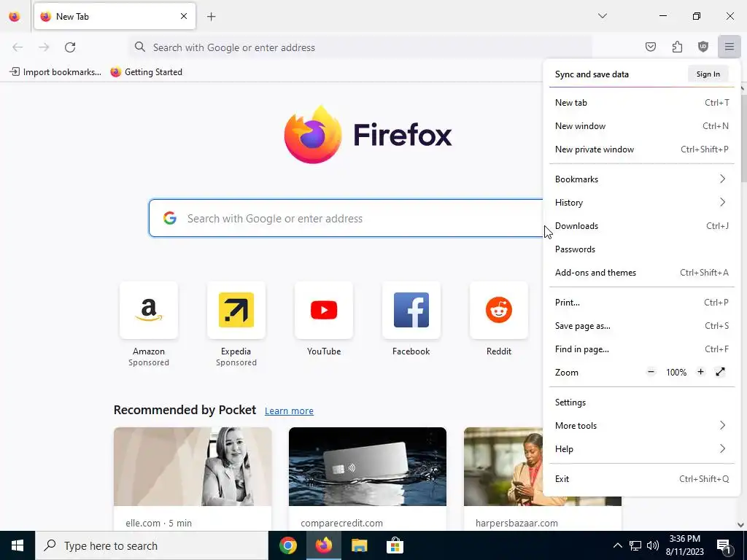The image size is (747, 560).
Task: Expand the Help submenu
Action: [642, 449]
